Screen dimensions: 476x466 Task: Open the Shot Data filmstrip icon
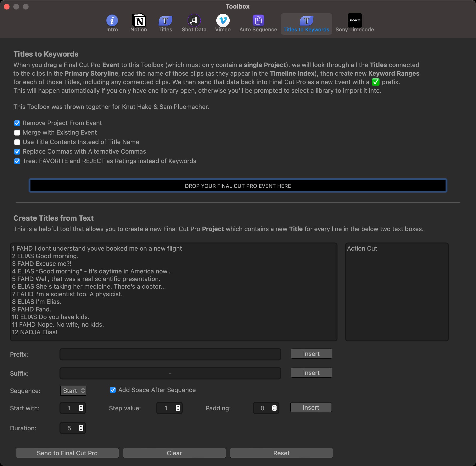194,20
